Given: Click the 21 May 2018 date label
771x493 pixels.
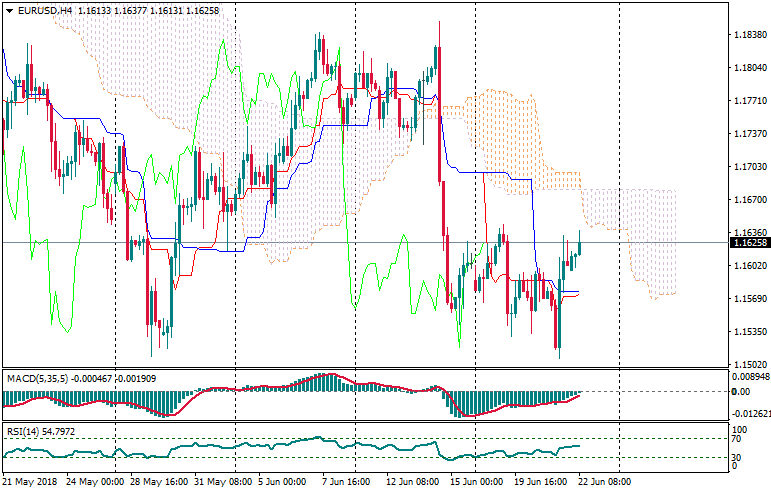Looking at the screenshot, I should tap(31, 480).
